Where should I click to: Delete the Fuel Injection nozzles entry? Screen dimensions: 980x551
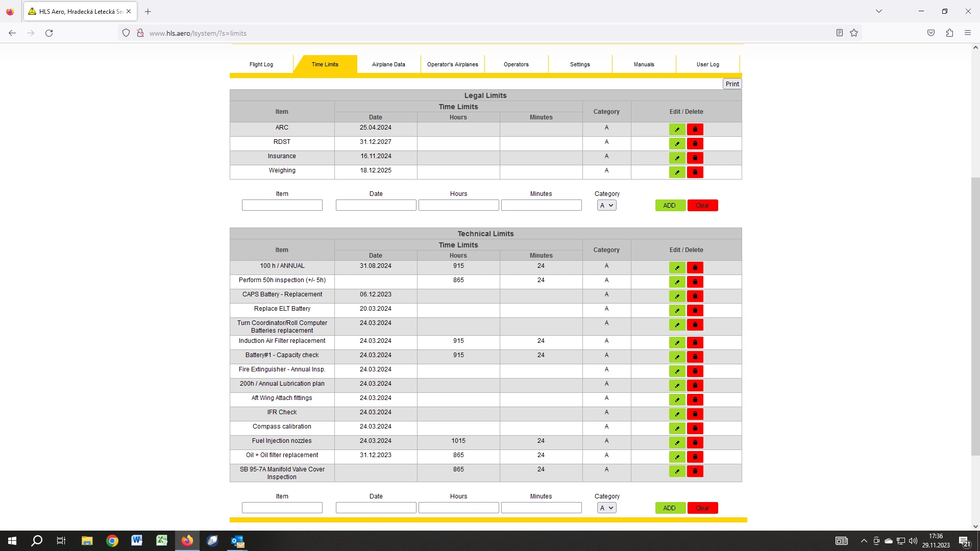(x=695, y=443)
